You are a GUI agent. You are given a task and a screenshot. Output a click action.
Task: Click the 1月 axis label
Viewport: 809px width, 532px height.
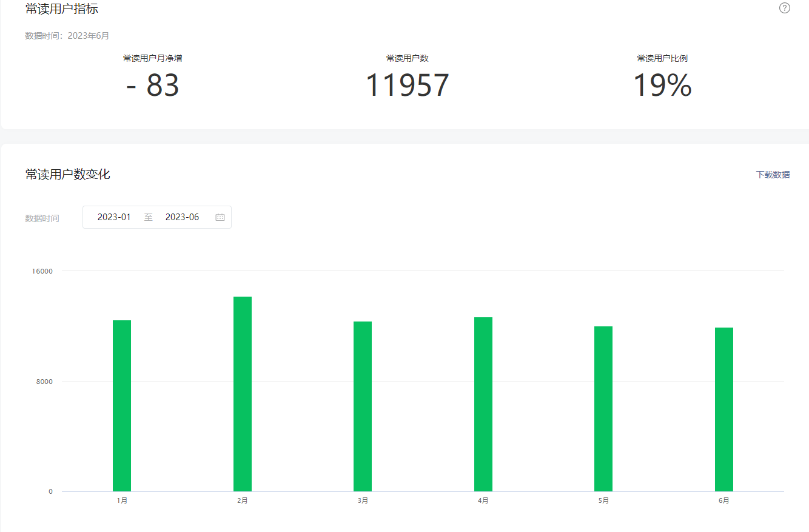(x=122, y=501)
